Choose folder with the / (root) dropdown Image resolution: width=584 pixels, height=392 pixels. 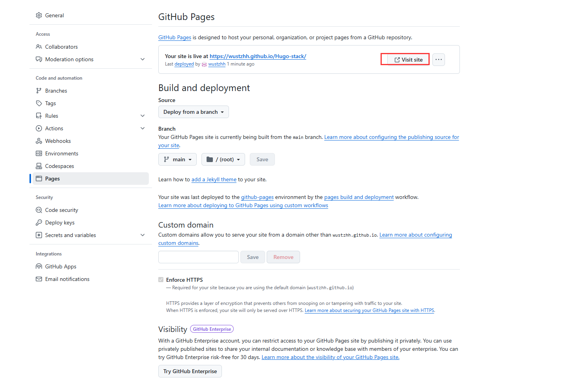[x=223, y=159]
